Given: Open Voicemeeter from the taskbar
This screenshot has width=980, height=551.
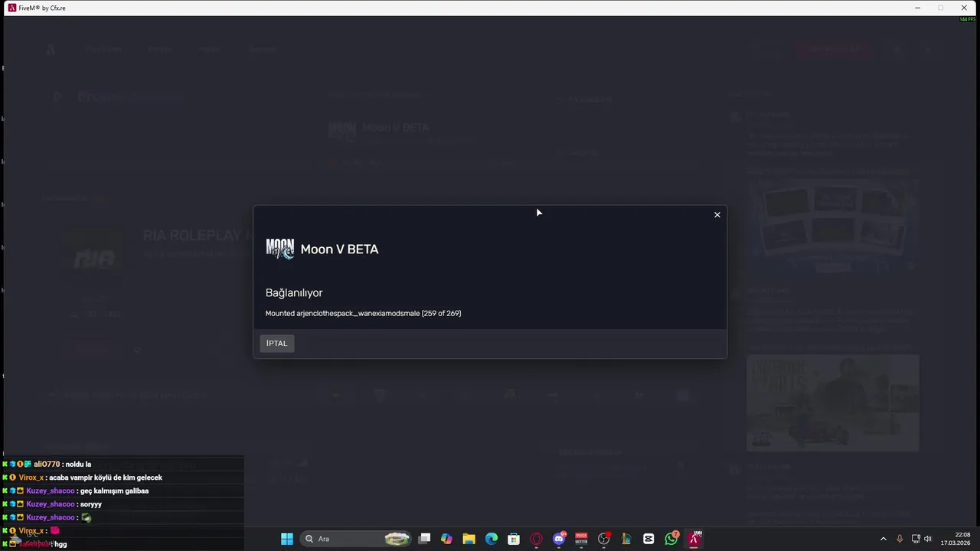Looking at the screenshot, I should tap(581, 539).
